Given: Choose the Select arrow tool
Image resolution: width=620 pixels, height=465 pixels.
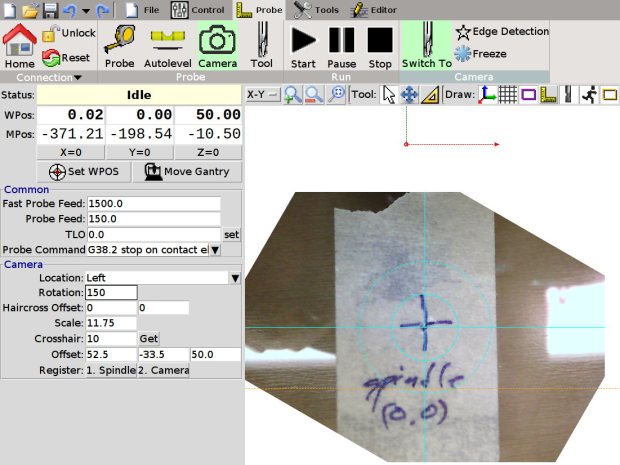Looking at the screenshot, I should coord(389,95).
